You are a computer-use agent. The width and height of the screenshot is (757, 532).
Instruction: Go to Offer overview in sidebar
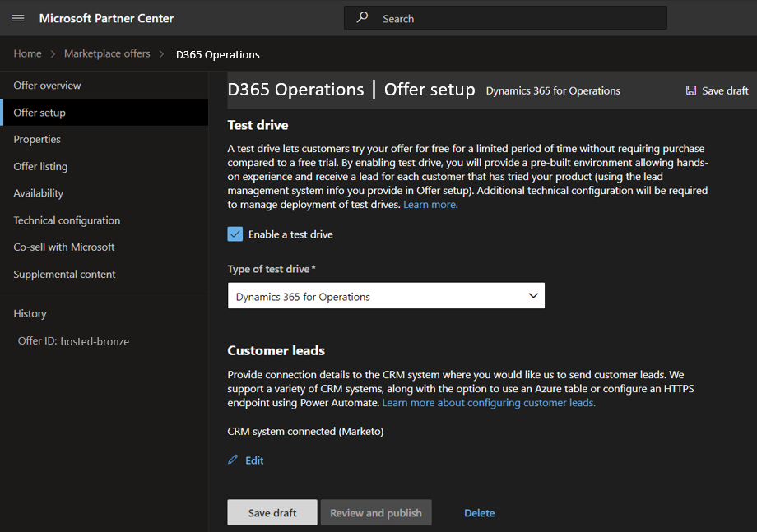(48, 86)
